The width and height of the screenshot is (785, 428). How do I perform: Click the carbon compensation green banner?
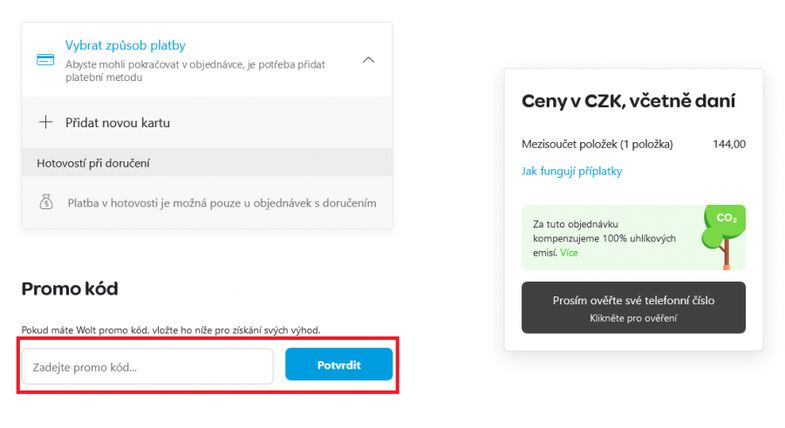point(633,237)
